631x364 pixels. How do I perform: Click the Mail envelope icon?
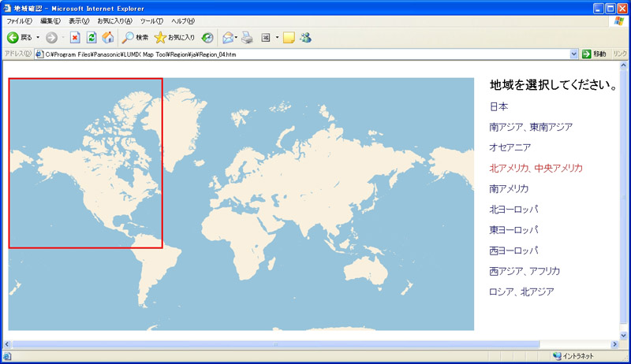228,38
